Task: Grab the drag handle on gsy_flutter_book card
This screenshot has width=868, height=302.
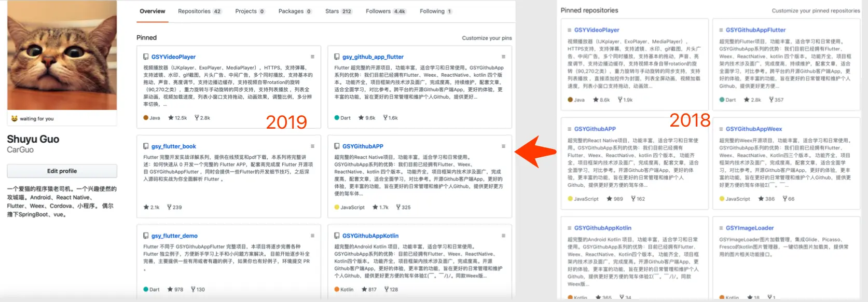Action: point(312,146)
